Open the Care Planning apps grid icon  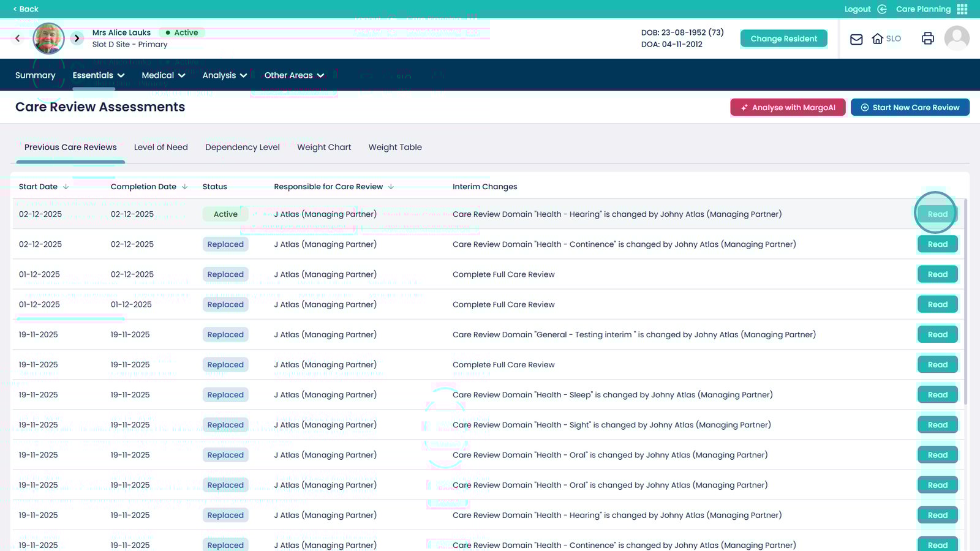962,9
